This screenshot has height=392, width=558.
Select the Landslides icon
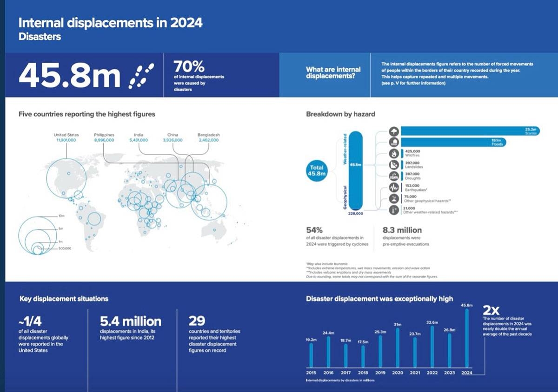click(x=394, y=165)
